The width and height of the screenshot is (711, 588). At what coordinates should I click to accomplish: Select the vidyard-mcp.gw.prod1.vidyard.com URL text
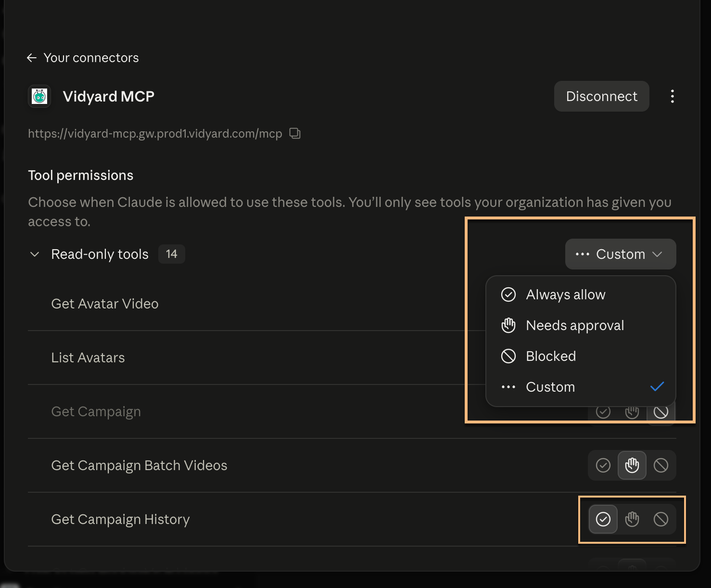coord(155,133)
